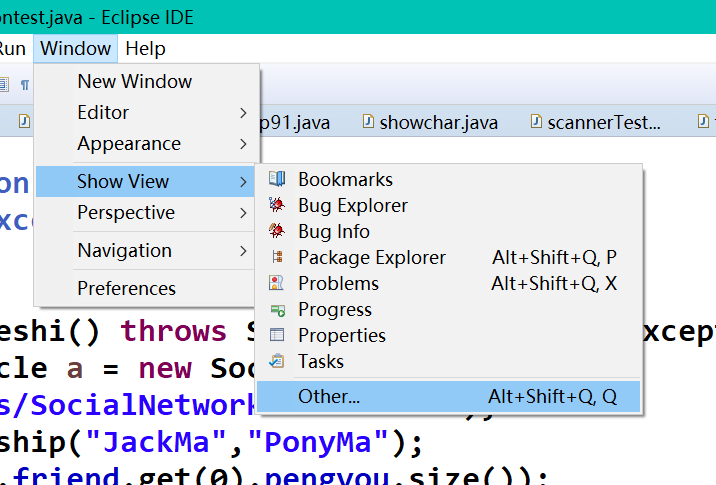This screenshot has width=716, height=485.
Task: Open the Progress view
Action: pyautogui.click(x=449, y=310)
